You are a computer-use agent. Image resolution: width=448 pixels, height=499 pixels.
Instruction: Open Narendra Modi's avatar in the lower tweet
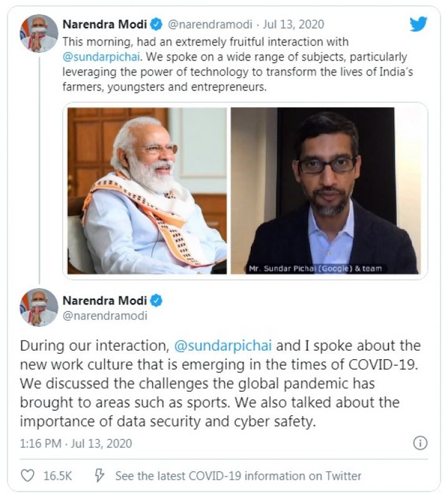(39, 308)
